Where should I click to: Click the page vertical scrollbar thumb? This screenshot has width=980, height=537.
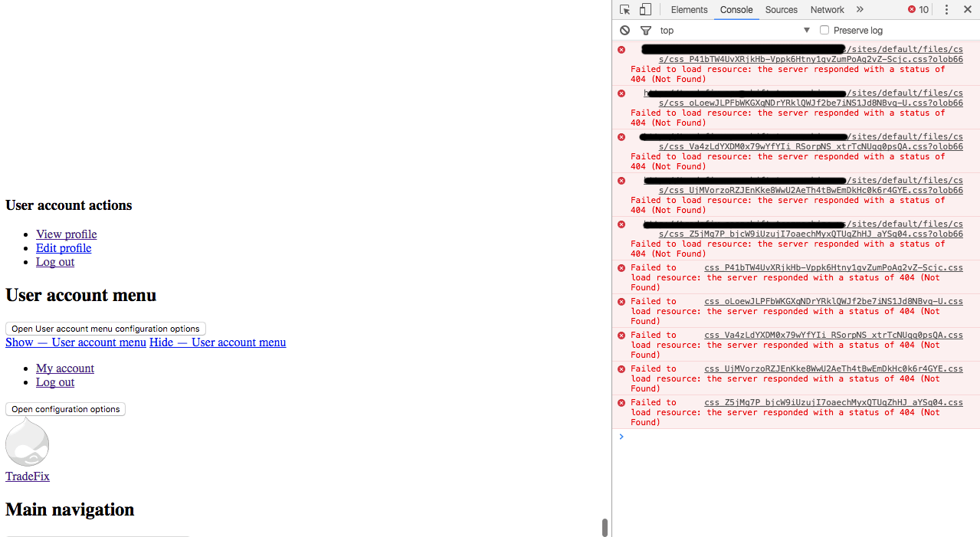pos(605,528)
